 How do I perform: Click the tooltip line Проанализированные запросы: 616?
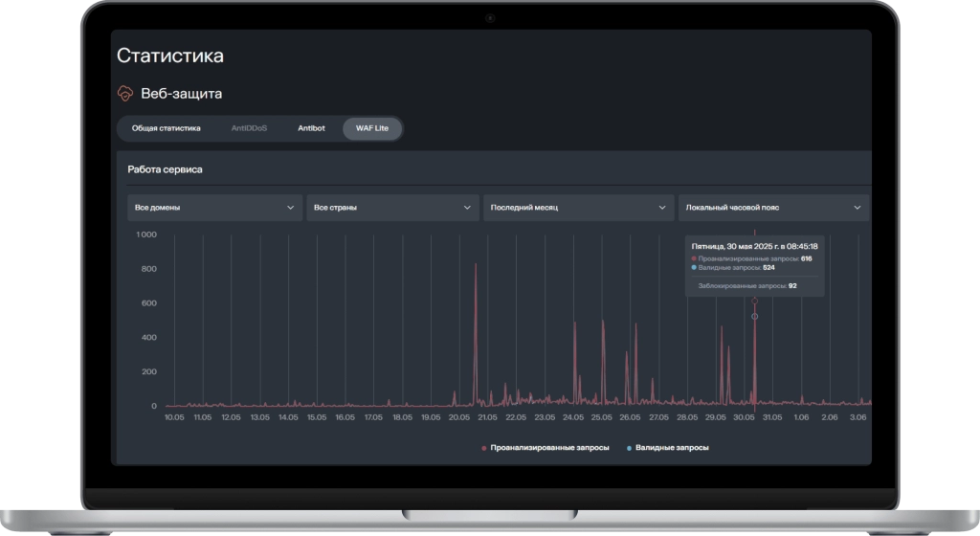click(751, 258)
